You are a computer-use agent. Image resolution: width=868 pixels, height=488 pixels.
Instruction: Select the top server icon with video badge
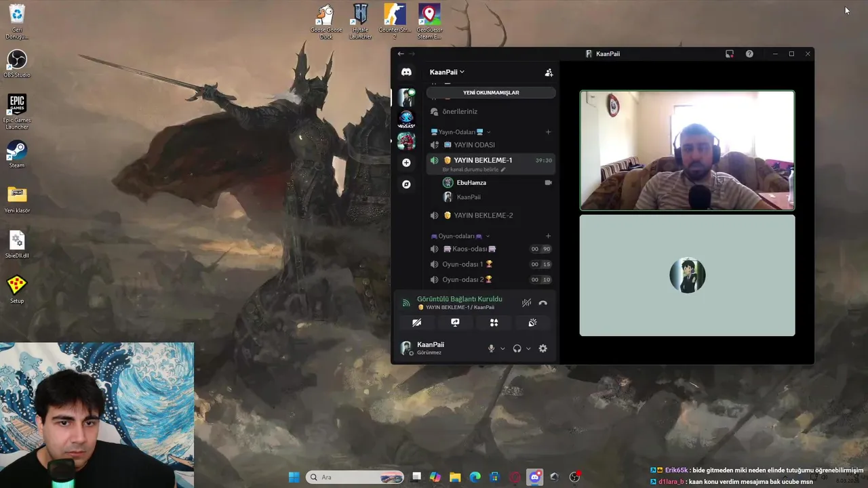[x=406, y=98]
